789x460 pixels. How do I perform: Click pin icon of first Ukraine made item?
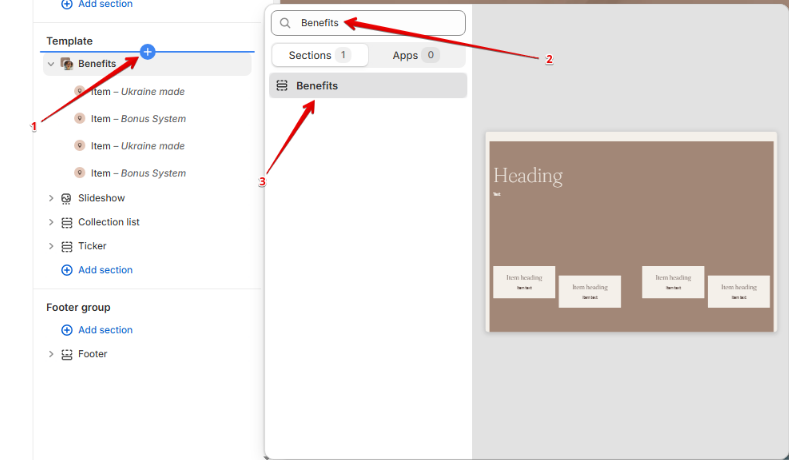[80, 91]
